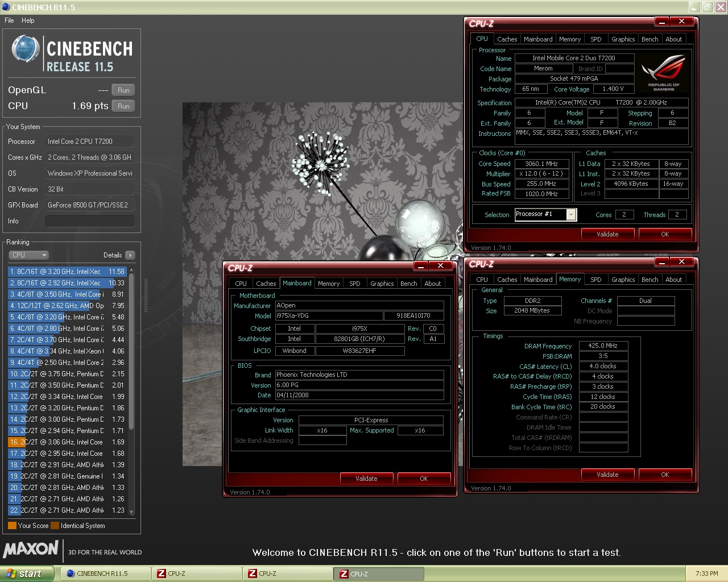Click OK in Mainboard CPU-Z window
This screenshot has width=728, height=582.
pyautogui.click(x=424, y=479)
